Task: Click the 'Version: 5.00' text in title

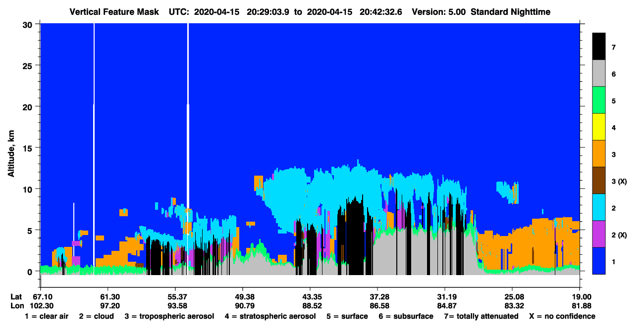Action: pyautogui.click(x=438, y=12)
